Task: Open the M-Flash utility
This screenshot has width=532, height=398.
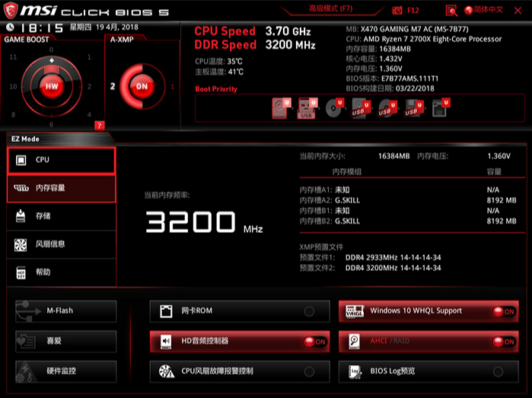Action: pyautogui.click(x=65, y=311)
